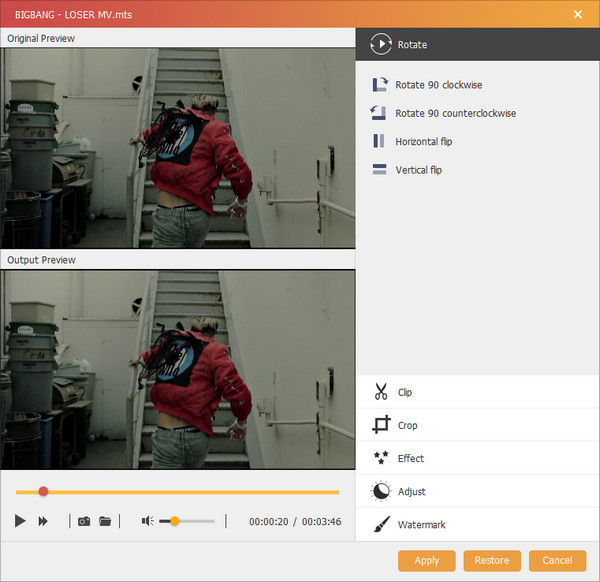Click the Rotate 90 counterclockwise icon
Screen dimensions: 600x582
click(378, 113)
